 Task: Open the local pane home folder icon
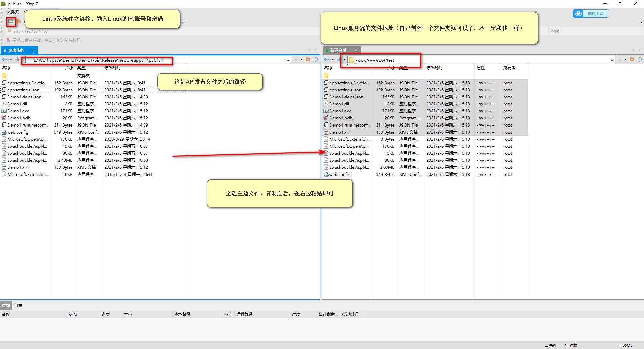coord(308,60)
